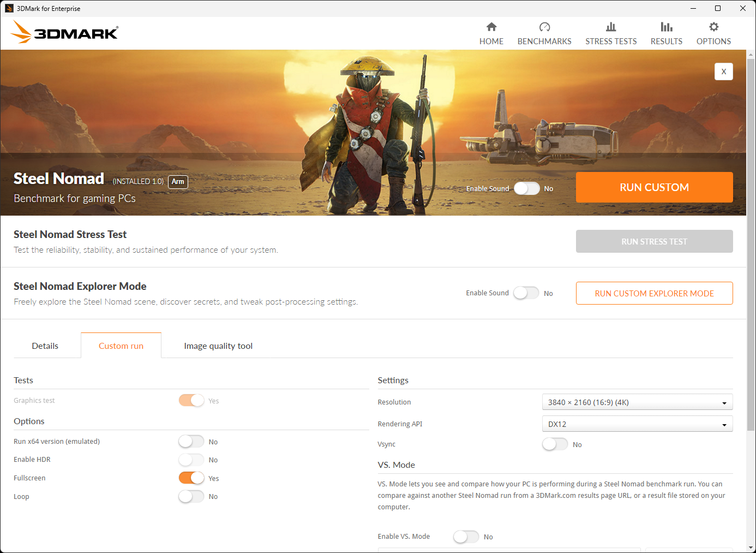Click the Benchmark for gaming PCs subtitle
This screenshot has width=756, height=553.
coord(75,198)
